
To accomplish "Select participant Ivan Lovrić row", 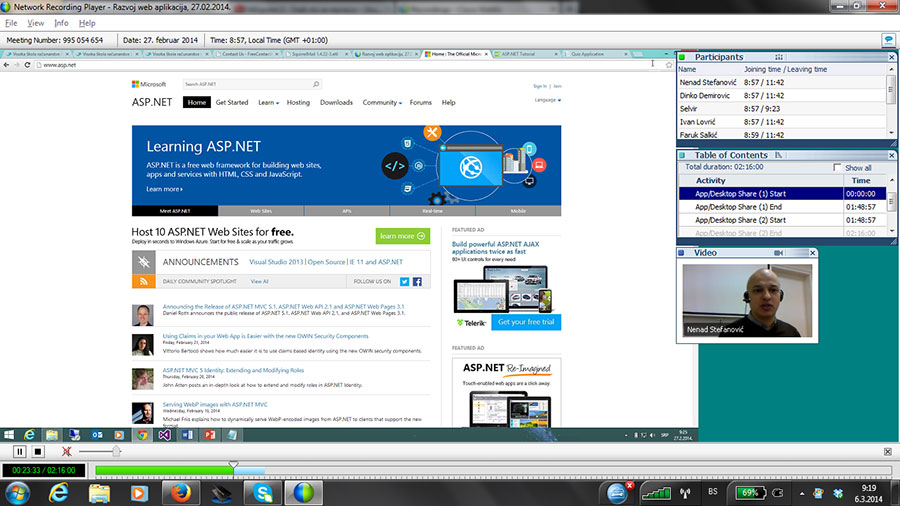I will tap(782, 122).
